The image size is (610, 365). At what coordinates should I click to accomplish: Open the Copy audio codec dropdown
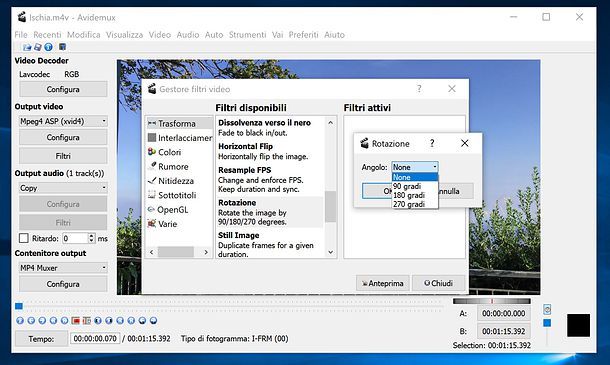[x=63, y=188]
